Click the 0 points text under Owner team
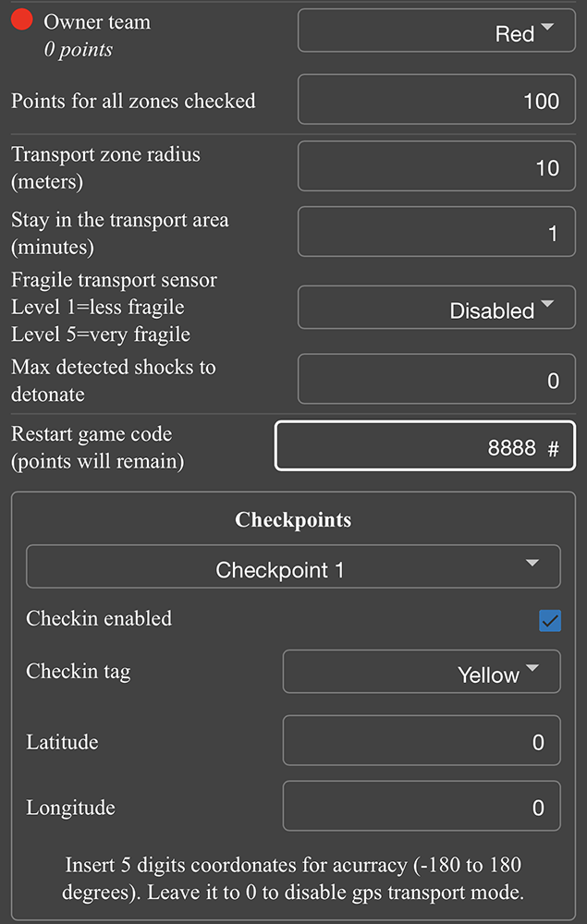The height and width of the screenshot is (924, 587). pos(79,50)
